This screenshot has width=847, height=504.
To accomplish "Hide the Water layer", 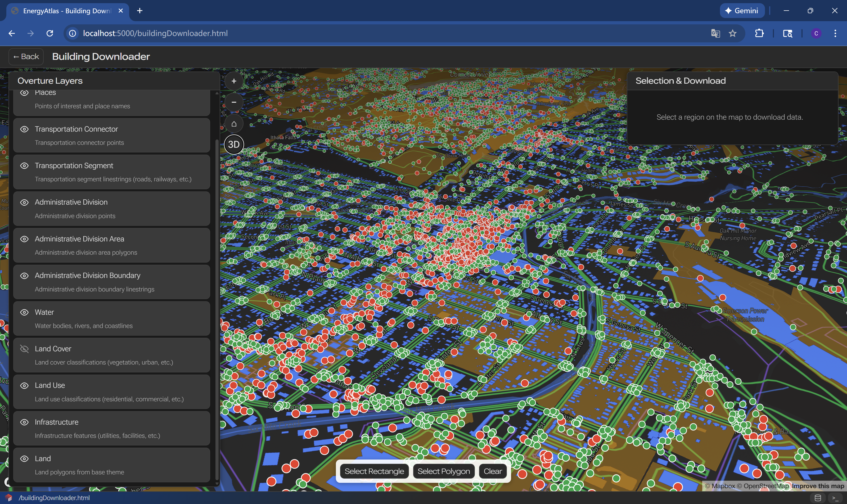I will tap(24, 312).
